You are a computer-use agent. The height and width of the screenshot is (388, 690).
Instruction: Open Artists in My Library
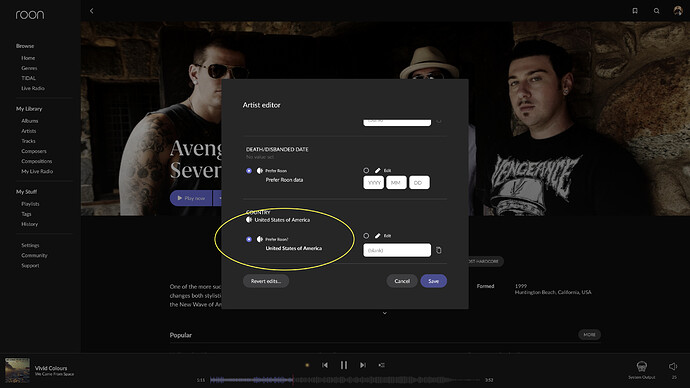pyautogui.click(x=29, y=131)
